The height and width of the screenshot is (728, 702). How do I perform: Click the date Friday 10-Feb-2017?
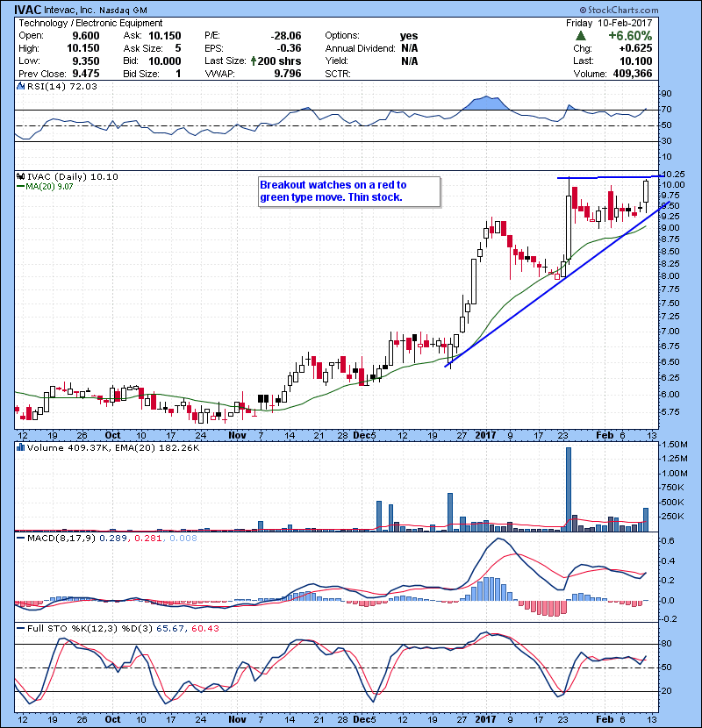click(609, 23)
